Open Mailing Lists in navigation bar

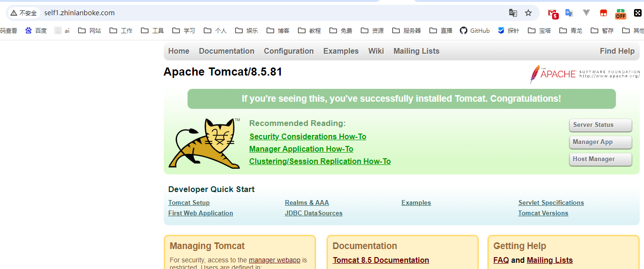[x=416, y=51]
